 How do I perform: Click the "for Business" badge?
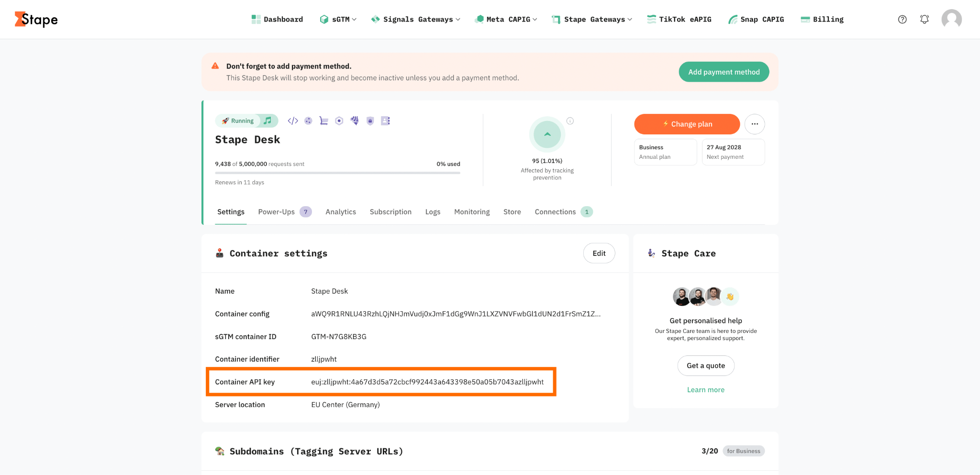tap(744, 451)
